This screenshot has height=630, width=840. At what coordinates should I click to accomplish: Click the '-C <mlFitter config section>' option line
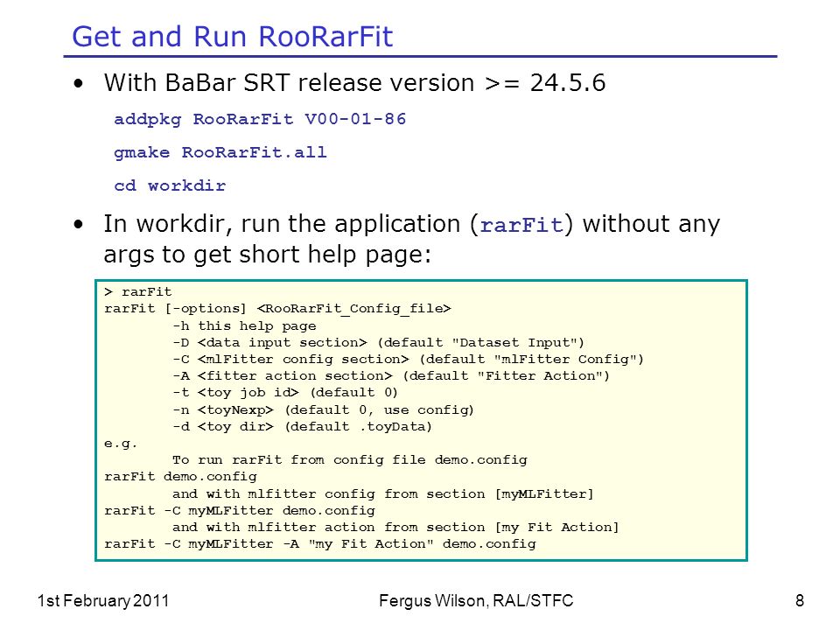(409, 360)
